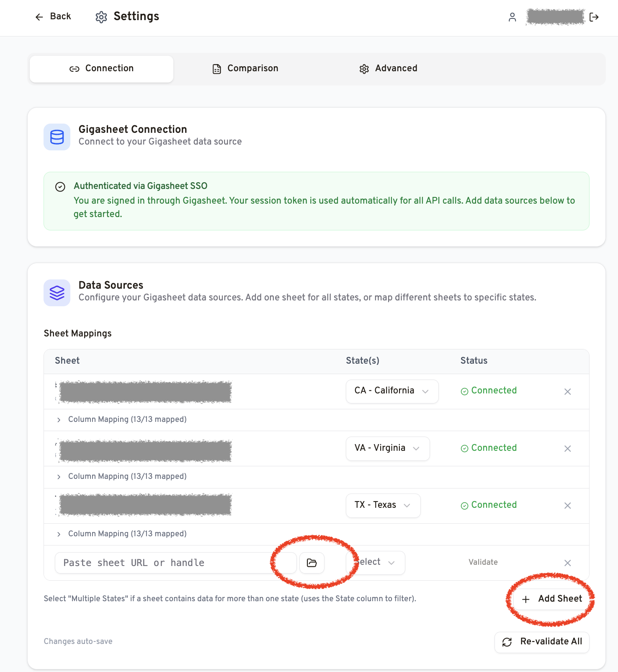618x672 pixels.
Task: Open the Comparison tab
Action: tap(245, 68)
